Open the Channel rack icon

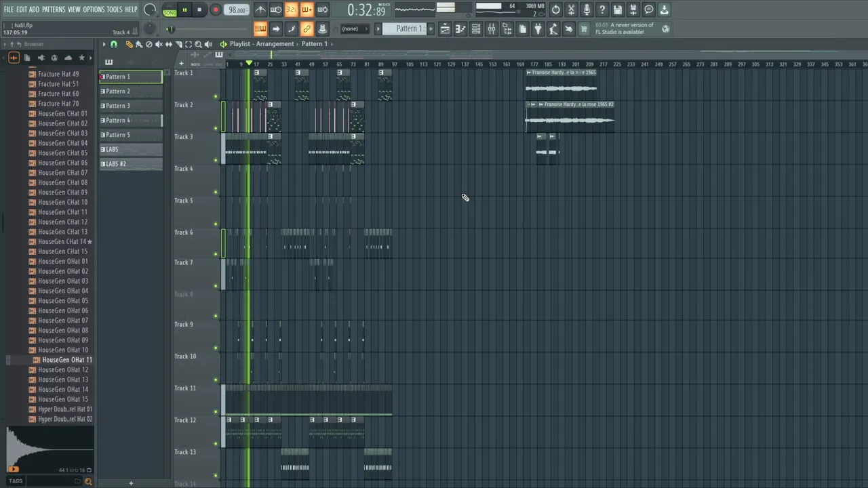point(476,28)
